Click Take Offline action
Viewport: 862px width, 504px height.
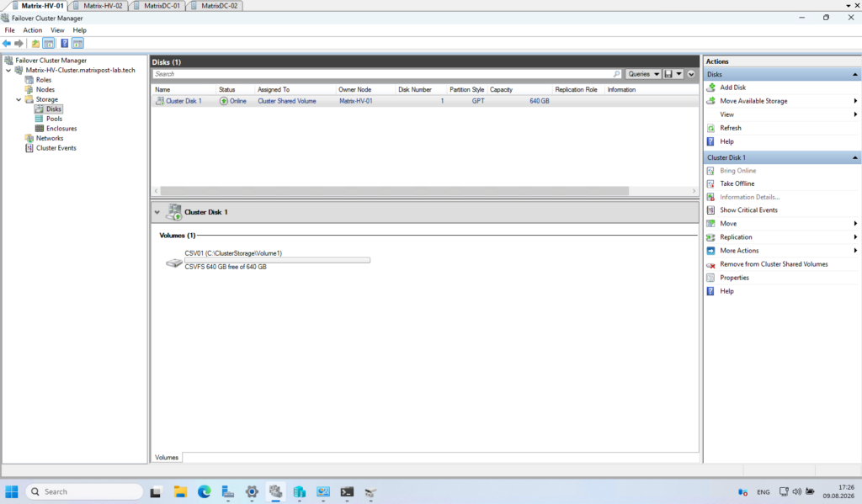tap(737, 183)
